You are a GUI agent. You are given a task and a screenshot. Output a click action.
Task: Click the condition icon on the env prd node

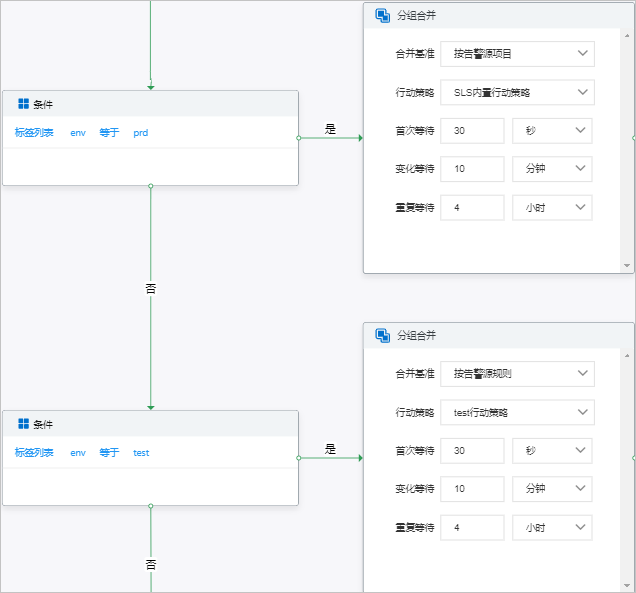point(24,104)
